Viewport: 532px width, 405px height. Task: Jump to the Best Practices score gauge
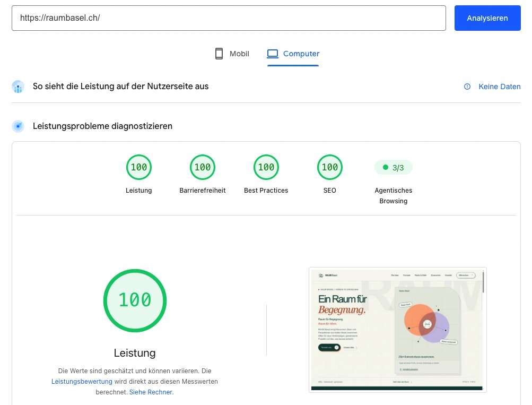pos(266,167)
